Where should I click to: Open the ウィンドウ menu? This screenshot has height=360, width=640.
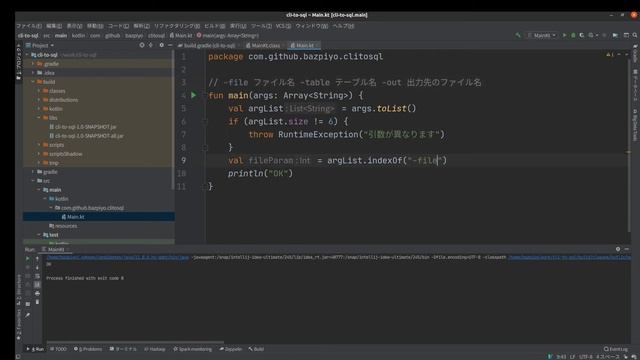pyautogui.click(x=311, y=26)
